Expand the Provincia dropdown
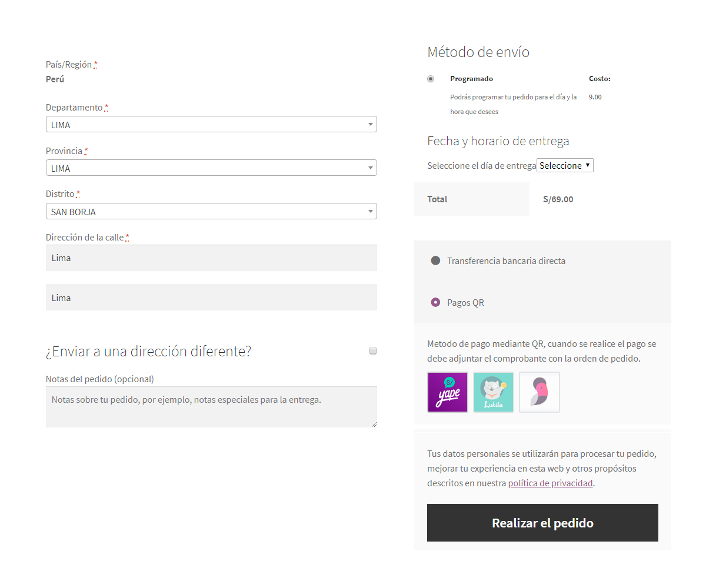706x588 pixels. click(211, 168)
